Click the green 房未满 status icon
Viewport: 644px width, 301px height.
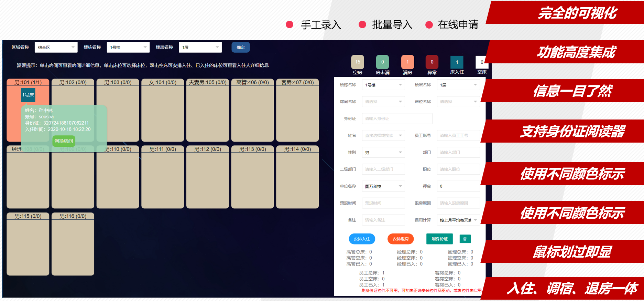point(382,62)
